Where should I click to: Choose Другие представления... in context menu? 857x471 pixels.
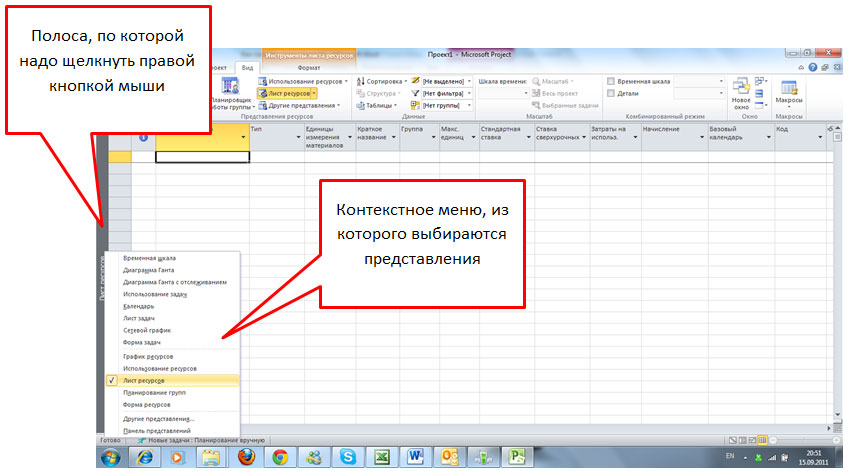(172, 419)
